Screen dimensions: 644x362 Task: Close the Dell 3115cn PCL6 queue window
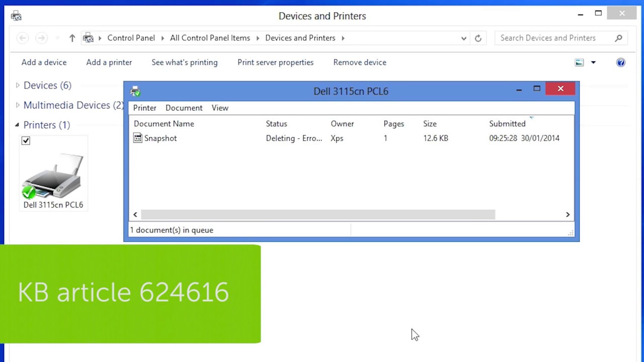point(560,89)
